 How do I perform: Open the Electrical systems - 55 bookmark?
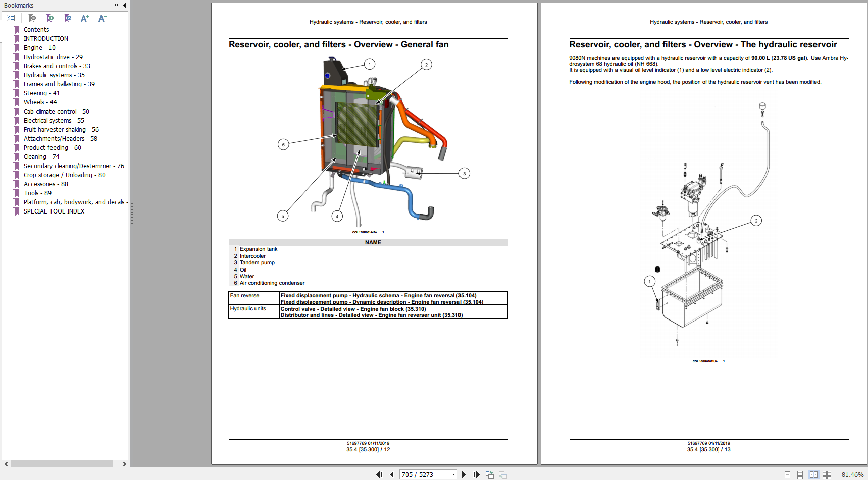tap(54, 121)
